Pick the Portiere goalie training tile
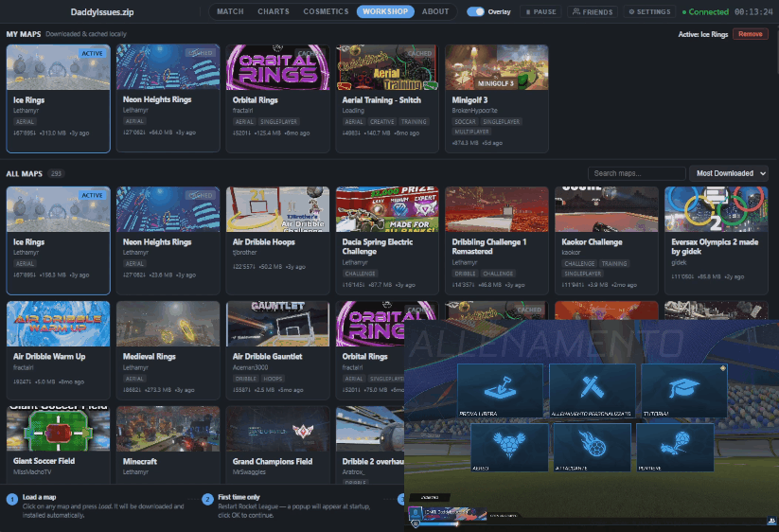 pyautogui.click(x=675, y=447)
